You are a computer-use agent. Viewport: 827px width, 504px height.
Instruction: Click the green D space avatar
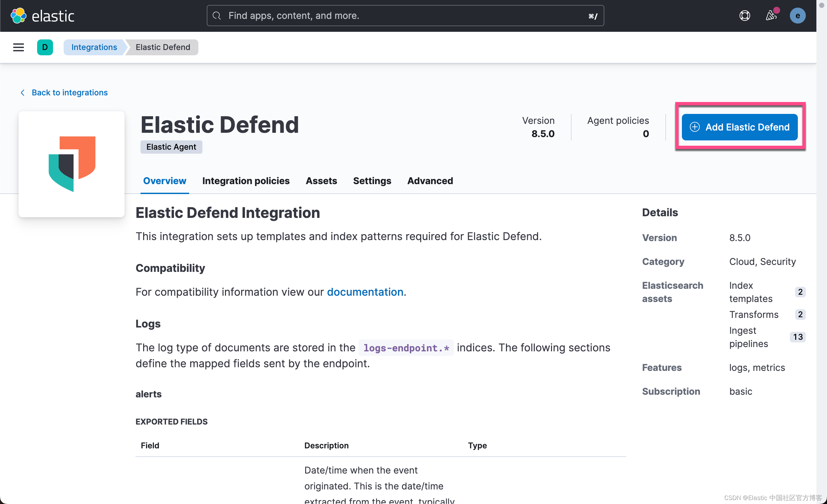(45, 47)
